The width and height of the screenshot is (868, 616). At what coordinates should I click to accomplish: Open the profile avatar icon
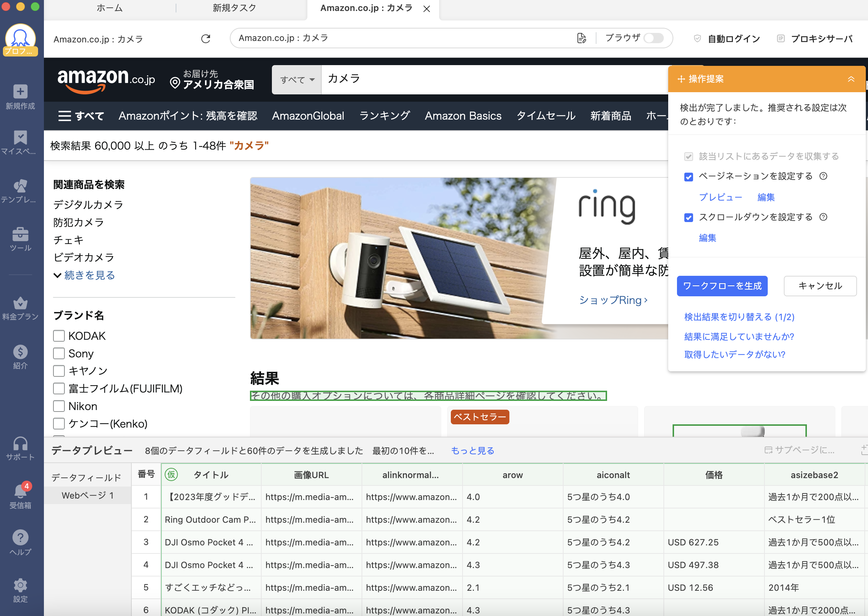(20, 40)
